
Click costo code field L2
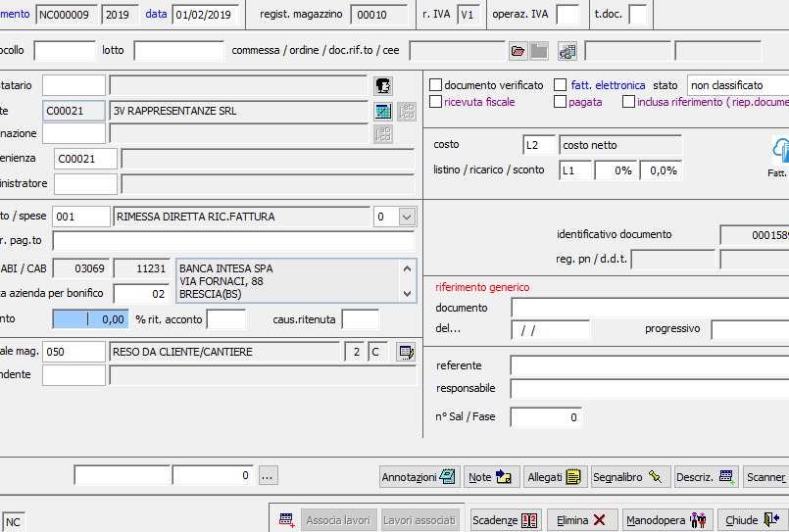539,145
